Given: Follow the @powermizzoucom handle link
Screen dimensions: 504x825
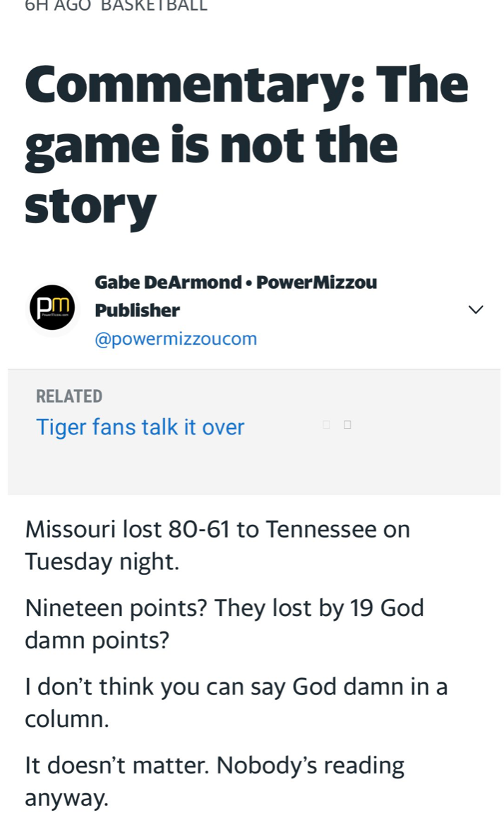Looking at the screenshot, I should (x=176, y=338).
